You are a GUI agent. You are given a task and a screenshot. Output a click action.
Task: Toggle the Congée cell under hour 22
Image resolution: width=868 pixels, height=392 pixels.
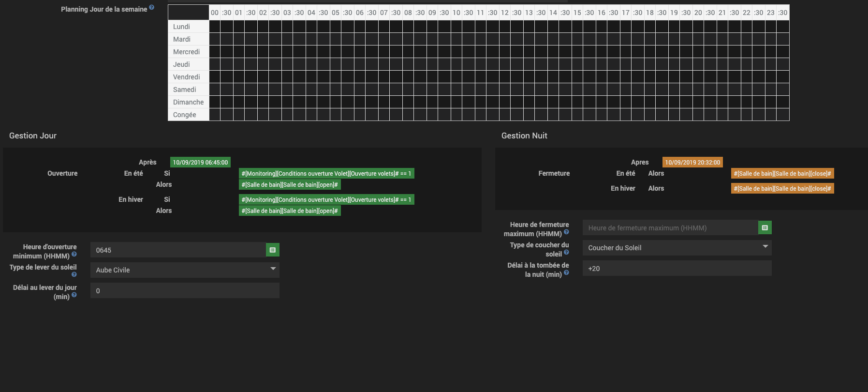(747, 115)
